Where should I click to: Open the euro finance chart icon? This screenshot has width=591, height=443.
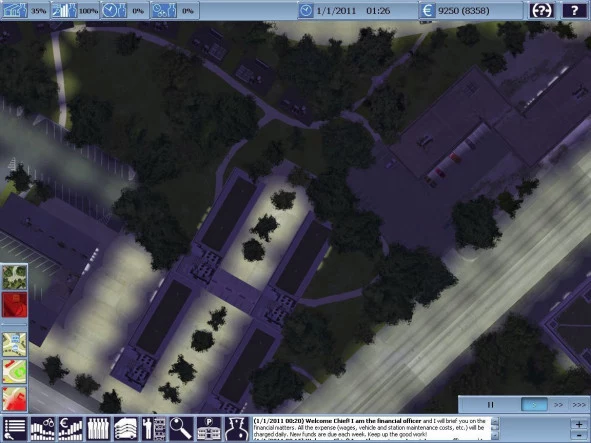70,429
